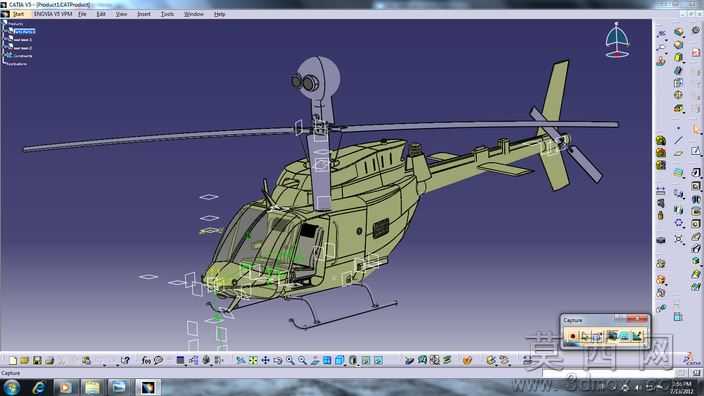Click the comment bubble icon
The height and width of the screenshot is (396, 704).
click(158, 361)
